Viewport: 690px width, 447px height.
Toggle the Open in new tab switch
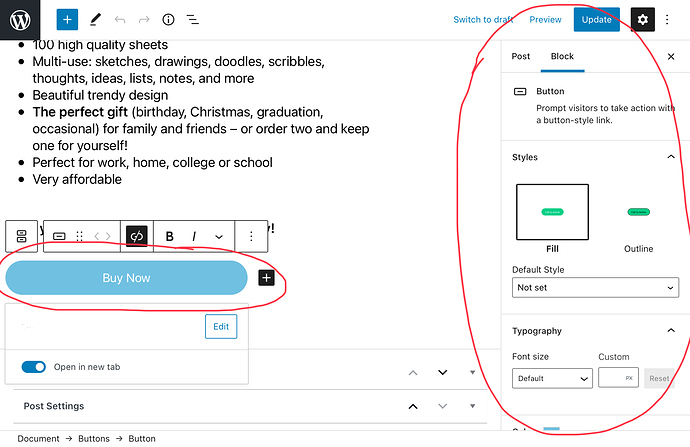tap(34, 367)
